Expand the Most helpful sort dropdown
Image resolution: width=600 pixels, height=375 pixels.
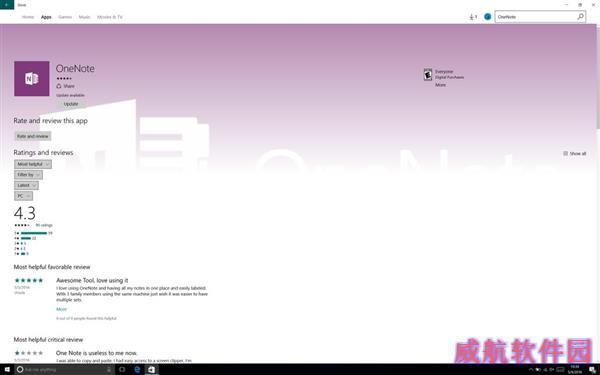click(x=33, y=164)
